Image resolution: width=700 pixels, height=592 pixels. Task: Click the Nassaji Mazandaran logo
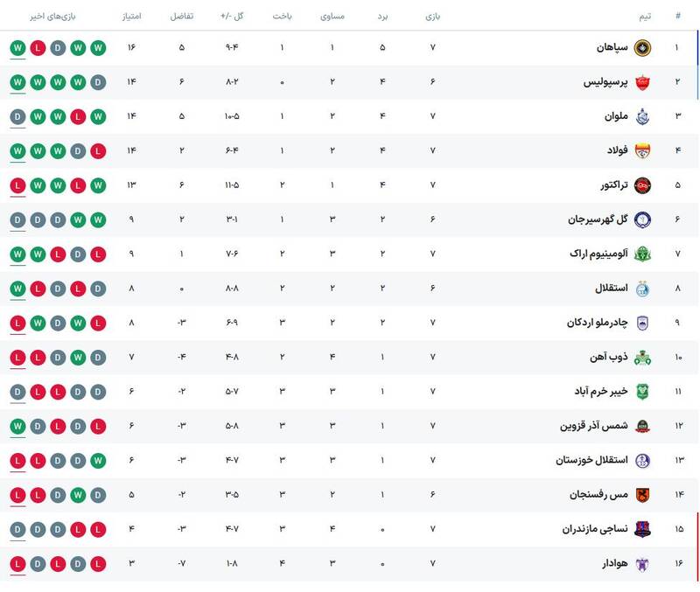click(x=642, y=529)
